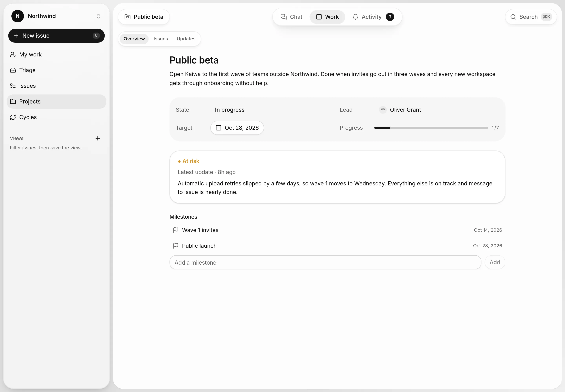Viewport: 565px width, 392px height.
Task: Click the Latest update 8h ago text
Action: [207, 172]
